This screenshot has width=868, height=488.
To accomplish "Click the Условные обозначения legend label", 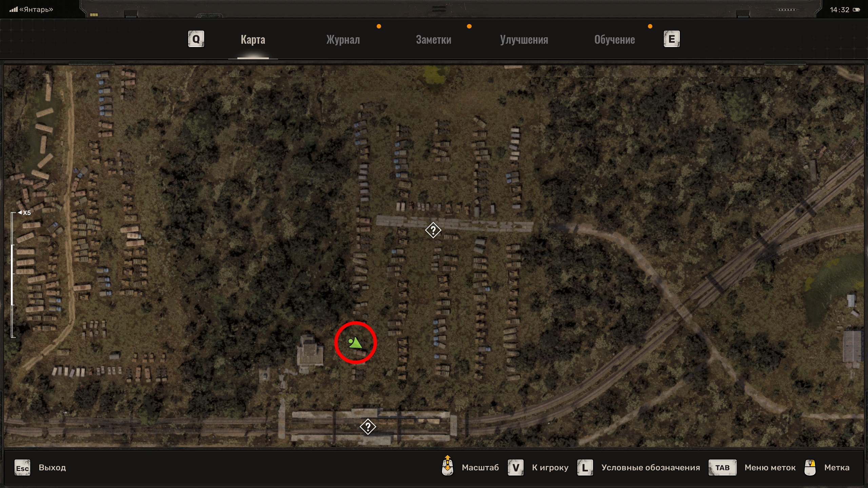I will click(651, 468).
